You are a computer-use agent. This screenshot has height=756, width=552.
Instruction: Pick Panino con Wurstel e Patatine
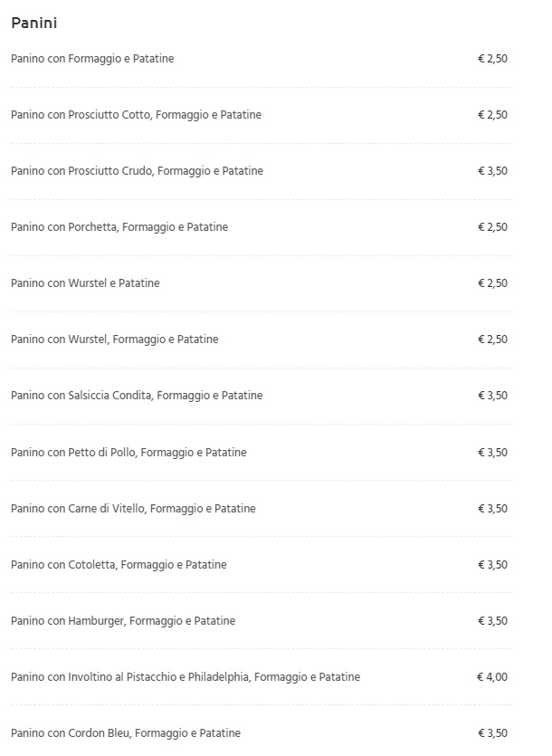click(x=85, y=283)
